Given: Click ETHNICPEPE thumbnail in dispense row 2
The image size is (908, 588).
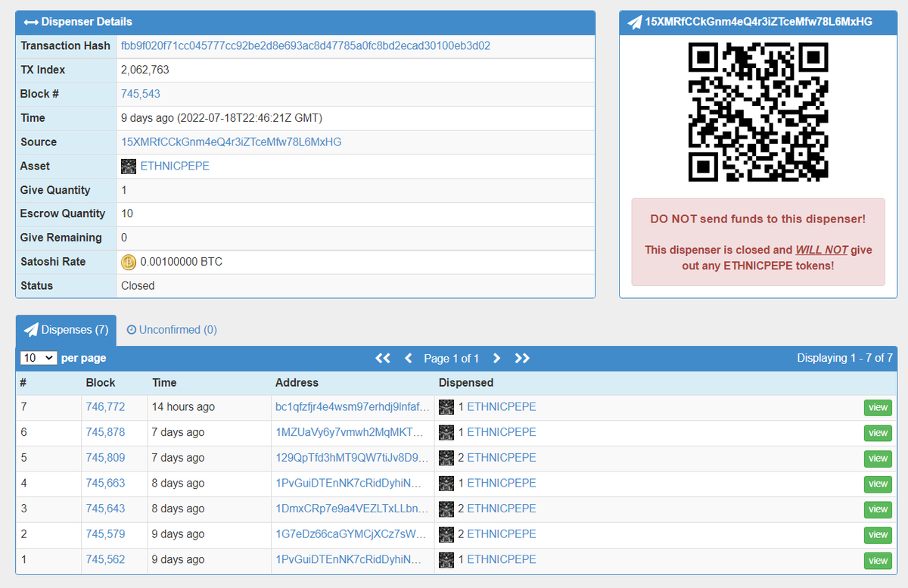Looking at the screenshot, I should tap(446, 534).
